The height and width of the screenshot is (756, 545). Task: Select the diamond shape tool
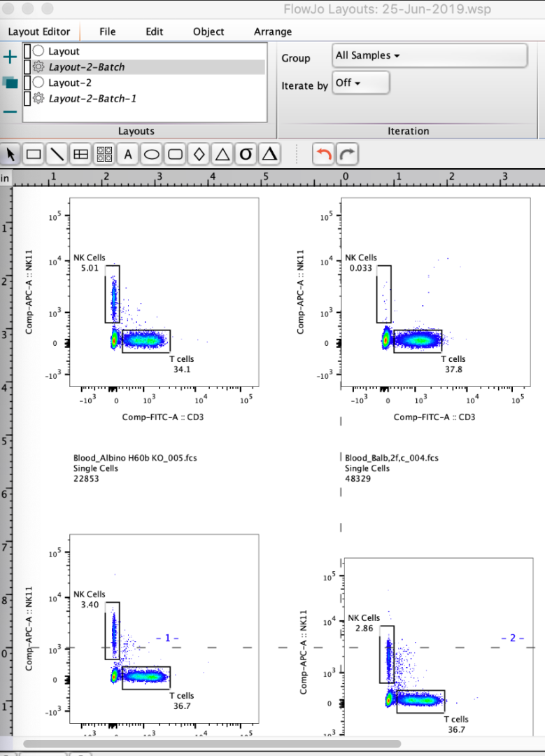tap(199, 154)
